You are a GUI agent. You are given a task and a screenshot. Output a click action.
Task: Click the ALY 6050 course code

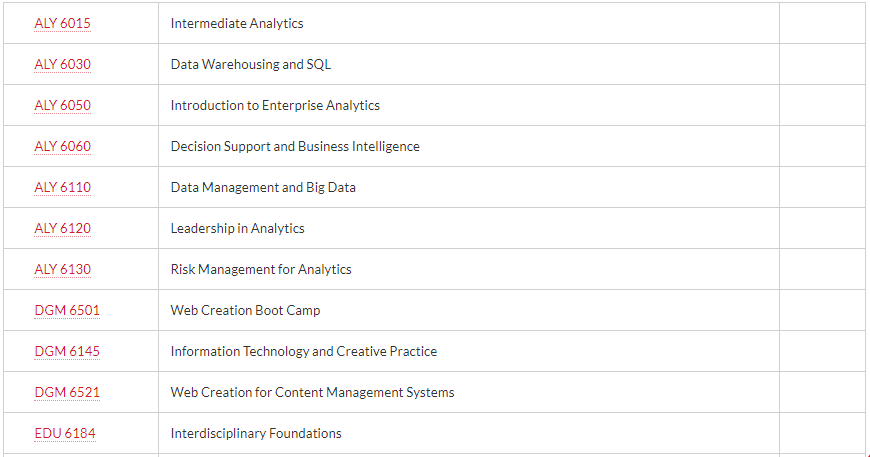pyautogui.click(x=62, y=105)
